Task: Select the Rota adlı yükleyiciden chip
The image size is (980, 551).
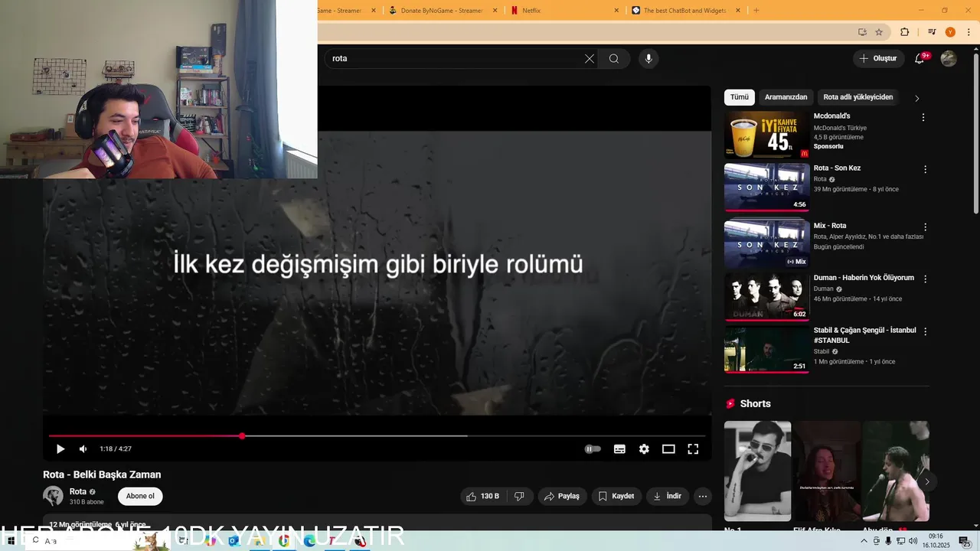Action: pyautogui.click(x=858, y=97)
